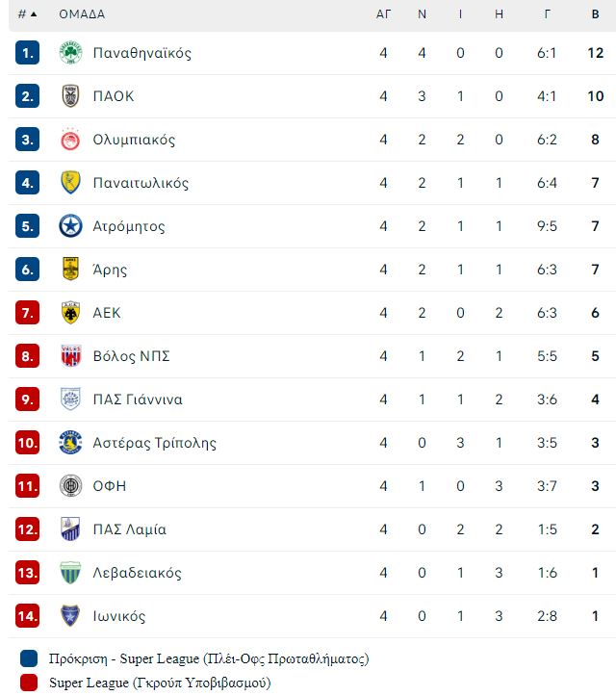Click the Ιωνικός blue shield logo

click(x=70, y=616)
